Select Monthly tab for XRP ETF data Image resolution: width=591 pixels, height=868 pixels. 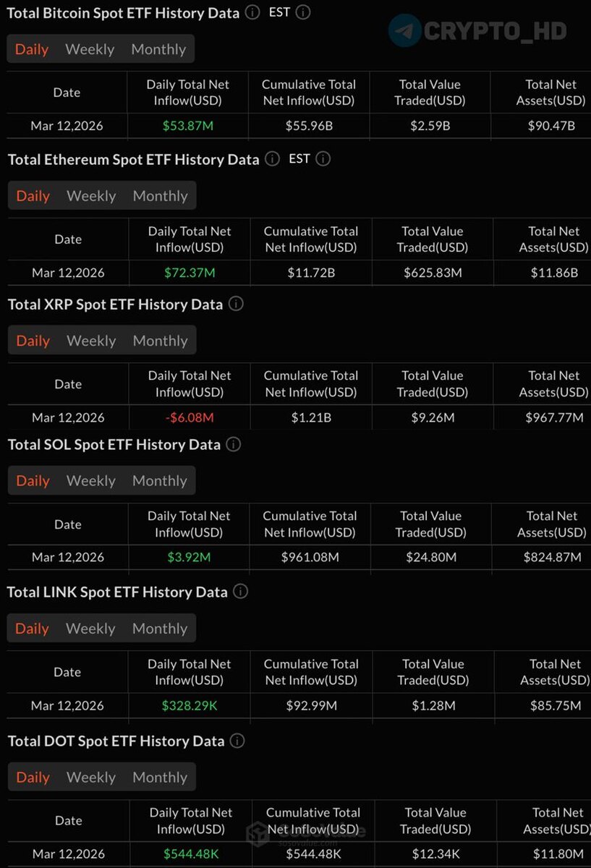click(160, 341)
